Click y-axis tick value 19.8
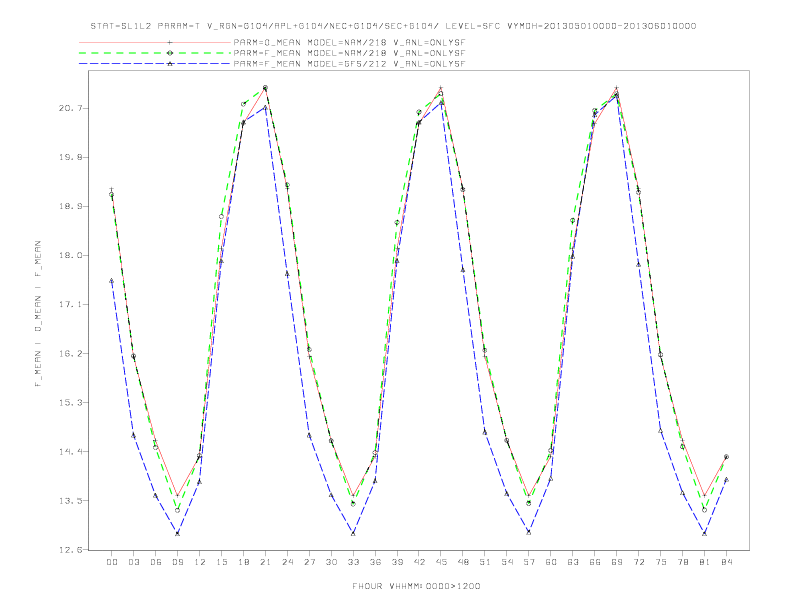The height and width of the screenshot is (612, 792). point(70,158)
